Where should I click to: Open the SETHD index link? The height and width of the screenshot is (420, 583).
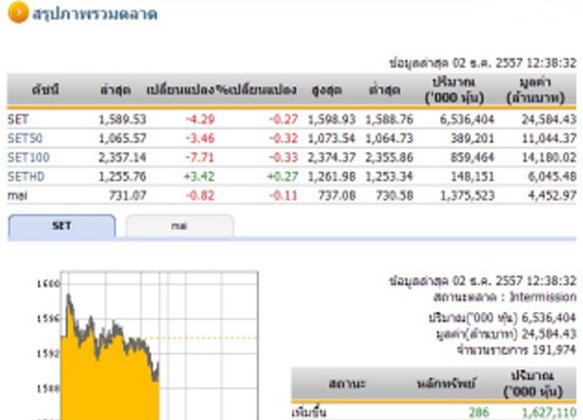click(26, 177)
